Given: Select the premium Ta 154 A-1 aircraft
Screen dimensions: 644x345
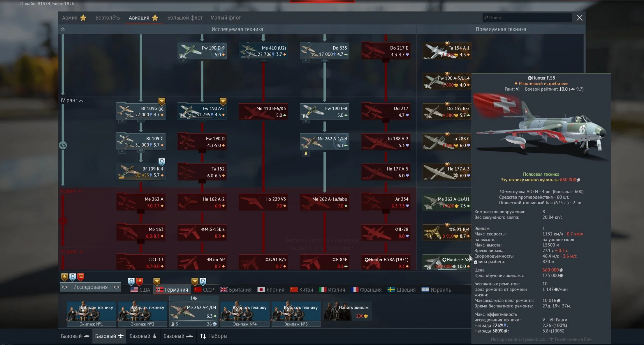Looking at the screenshot, I should pyautogui.click(x=447, y=51).
